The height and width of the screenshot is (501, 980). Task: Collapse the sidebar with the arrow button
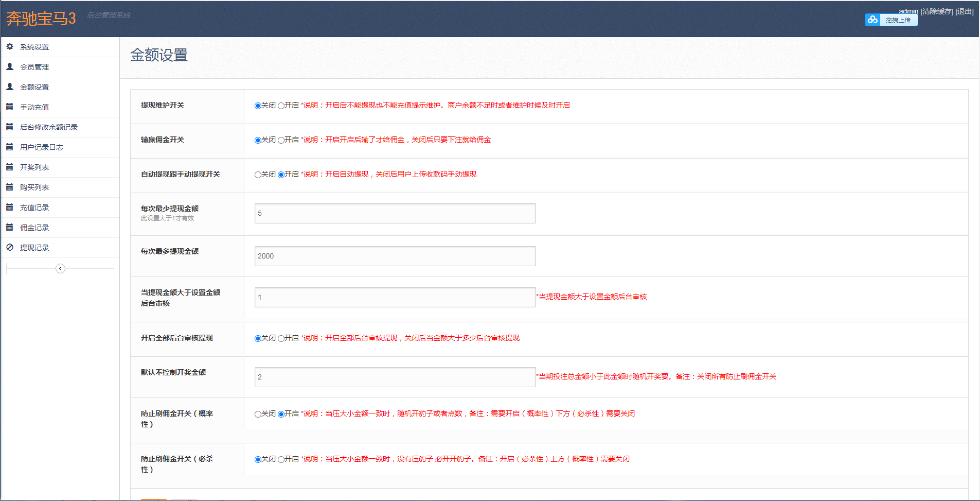[x=60, y=268]
